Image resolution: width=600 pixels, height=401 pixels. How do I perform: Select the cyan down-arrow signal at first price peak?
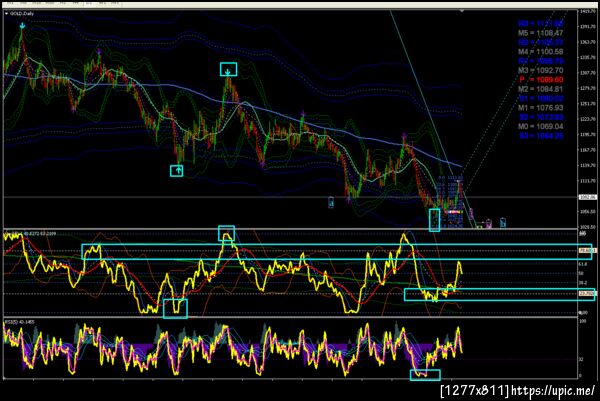23,26
